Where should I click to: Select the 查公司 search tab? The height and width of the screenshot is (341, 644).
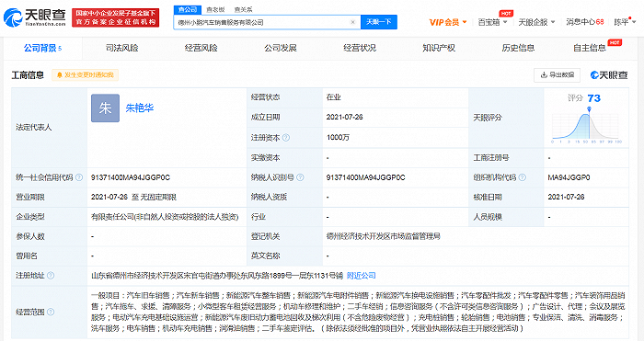tap(188, 9)
